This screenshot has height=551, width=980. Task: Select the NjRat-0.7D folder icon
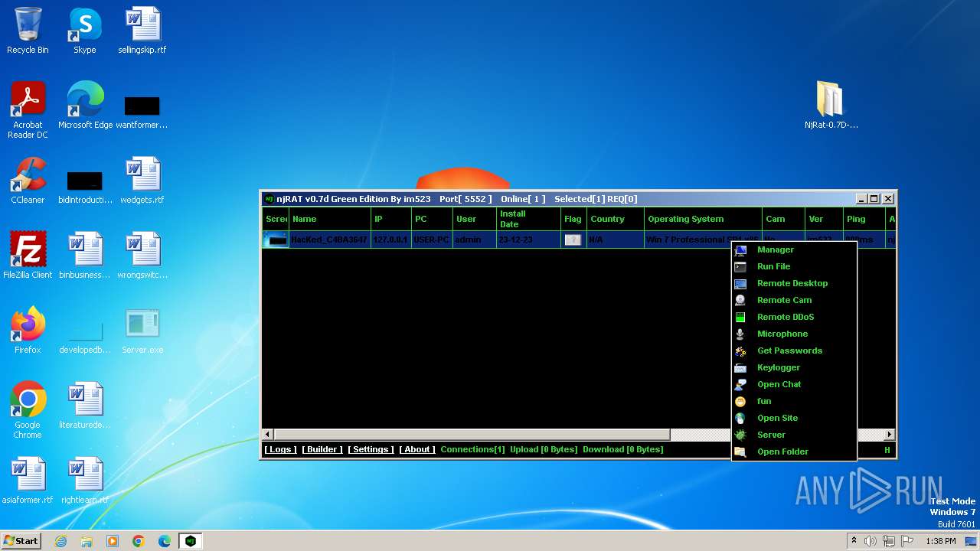tap(831, 106)
